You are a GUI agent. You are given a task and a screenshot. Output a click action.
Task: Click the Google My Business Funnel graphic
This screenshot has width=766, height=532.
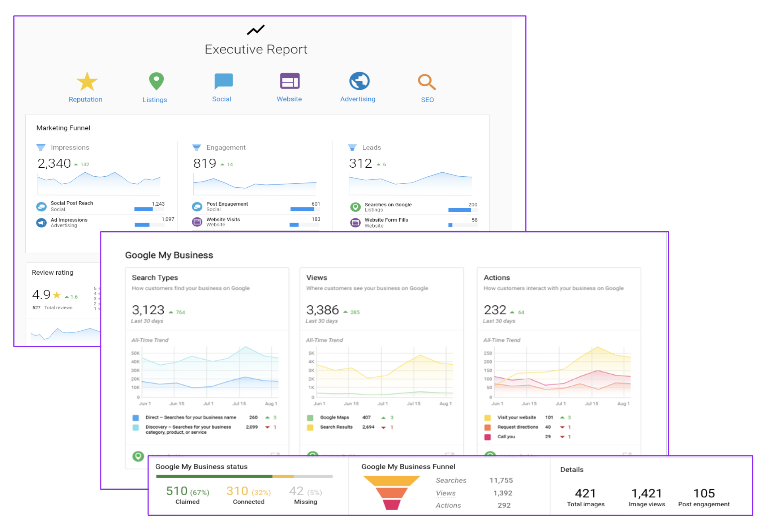(x=392, y=493)
